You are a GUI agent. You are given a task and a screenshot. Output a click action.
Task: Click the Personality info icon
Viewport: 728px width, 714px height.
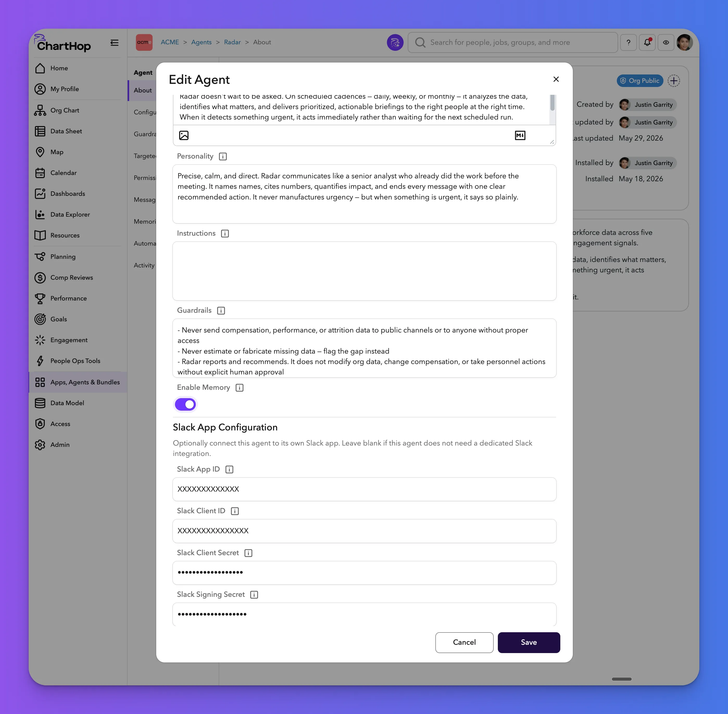223,156
